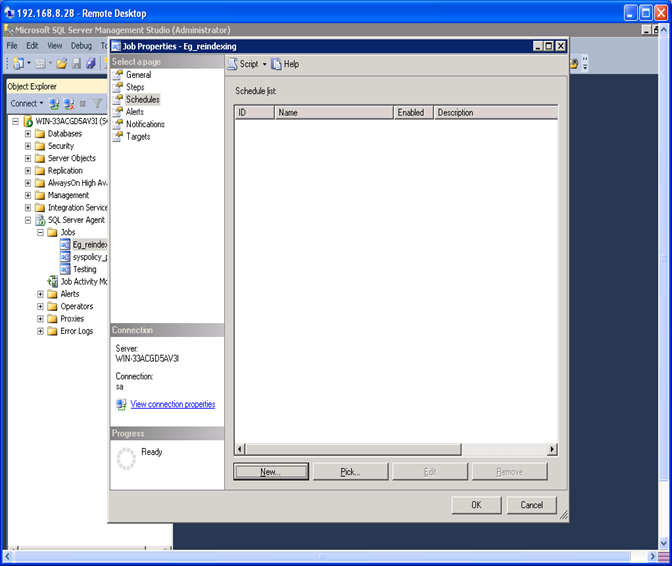Click the Alerts page icon

117,112
